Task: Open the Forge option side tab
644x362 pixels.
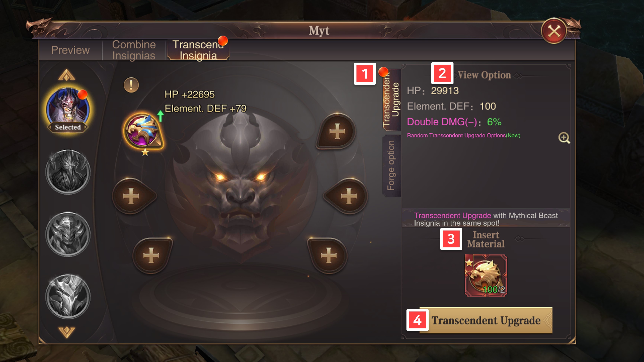Action: click(x=391, y=166)
